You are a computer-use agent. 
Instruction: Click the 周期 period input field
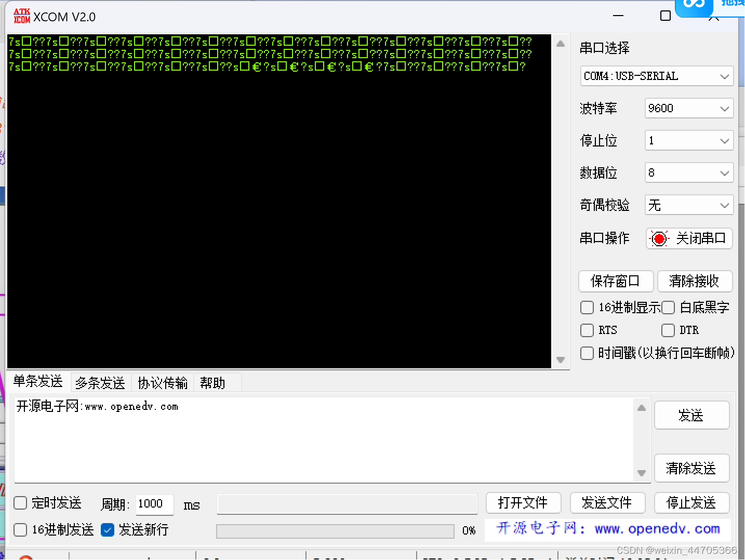pos(154,504)
